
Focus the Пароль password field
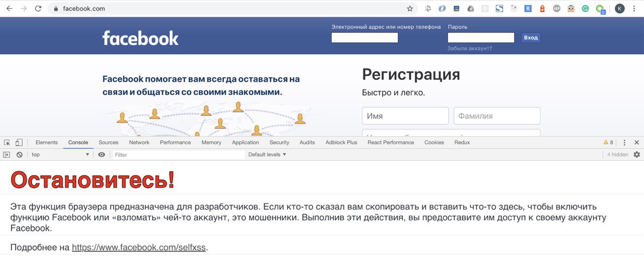481,38
